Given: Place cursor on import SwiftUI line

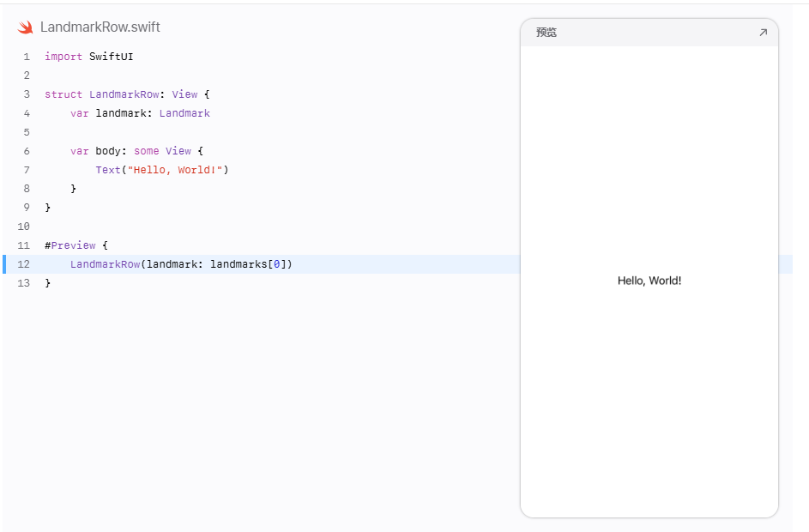Looking at the screenshot, I should coord(88,57).
